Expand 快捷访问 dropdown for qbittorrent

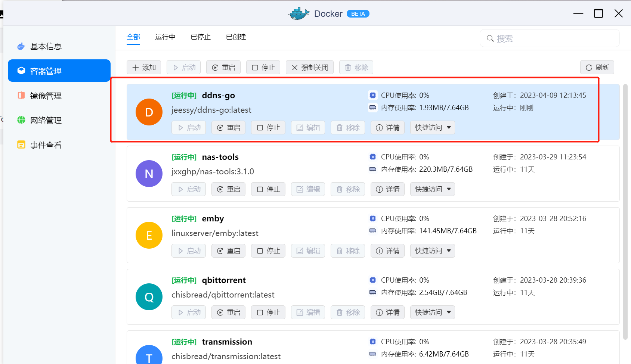(x=433, y=312)
